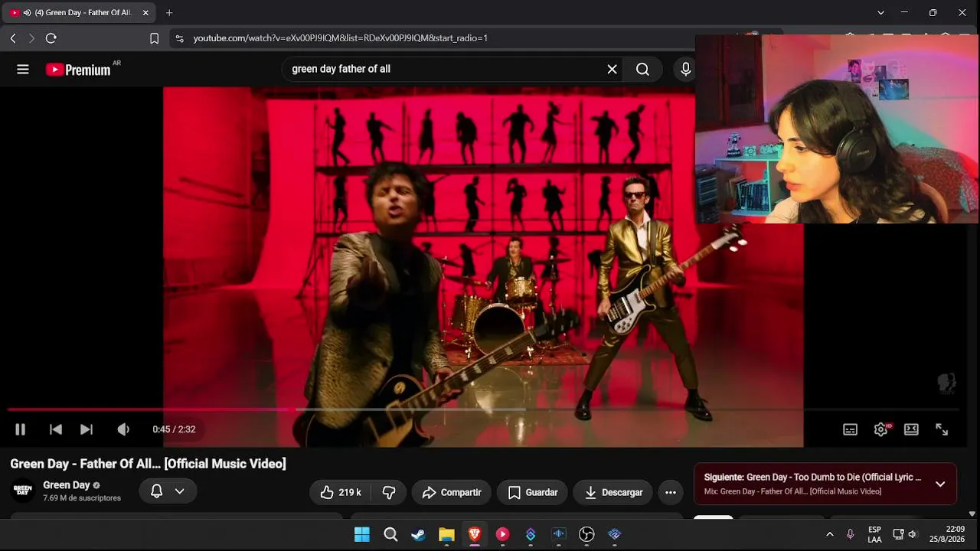Open OBS Studio from the taskbar
This screenshot has height=551, width=980.
[586, 534]
